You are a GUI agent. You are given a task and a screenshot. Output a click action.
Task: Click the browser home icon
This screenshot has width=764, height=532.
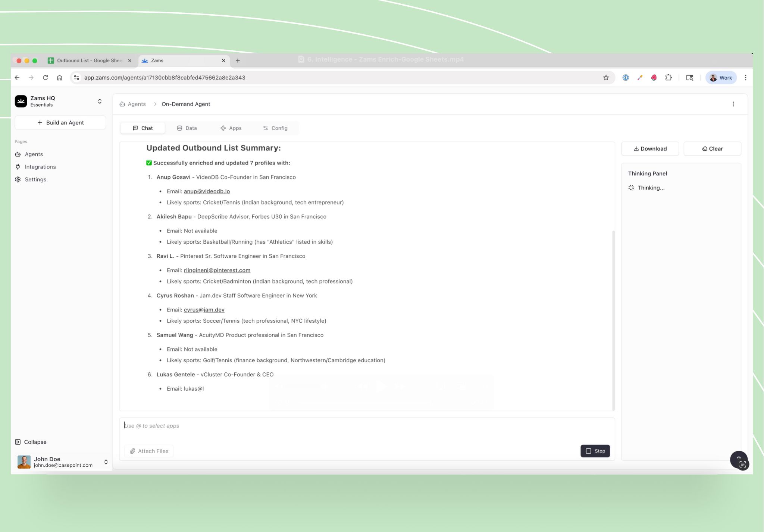tap(59, 78)
